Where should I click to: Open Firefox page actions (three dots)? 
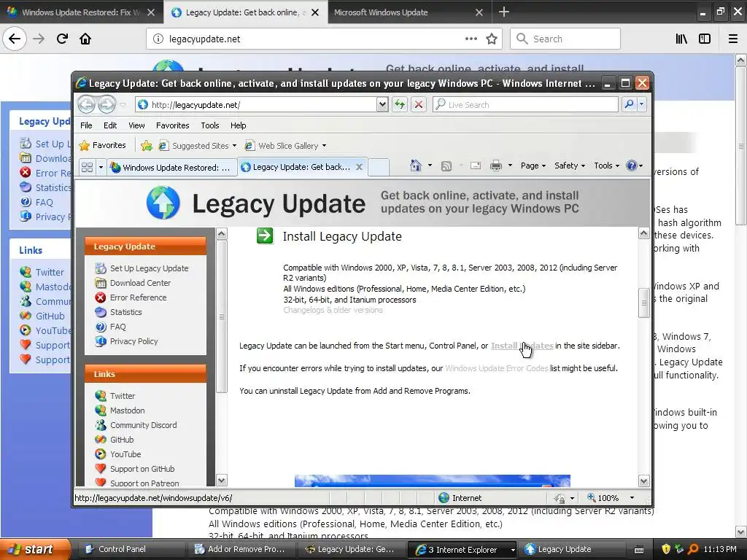[471, 39]
